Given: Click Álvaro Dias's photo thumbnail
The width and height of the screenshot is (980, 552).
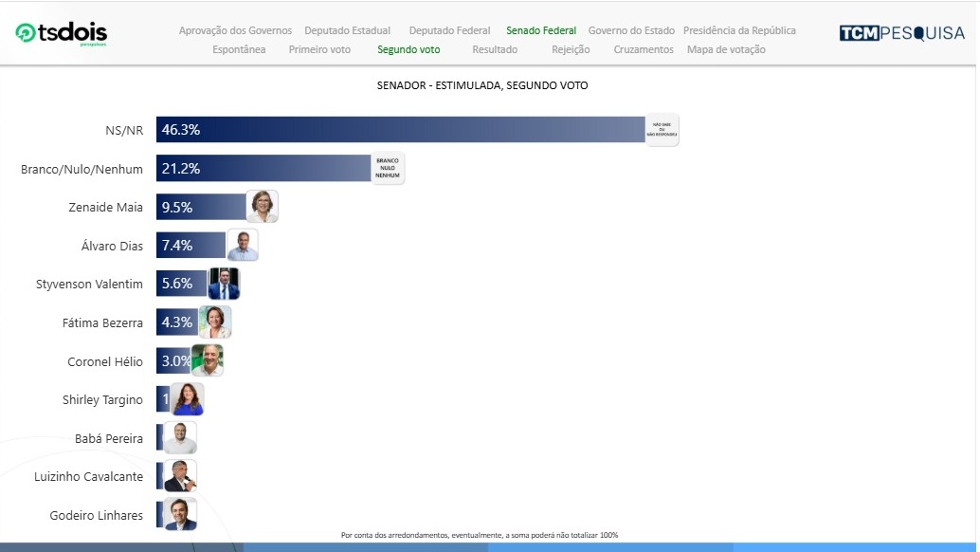Looking at the screenshot, I should (x=243, y=245).
